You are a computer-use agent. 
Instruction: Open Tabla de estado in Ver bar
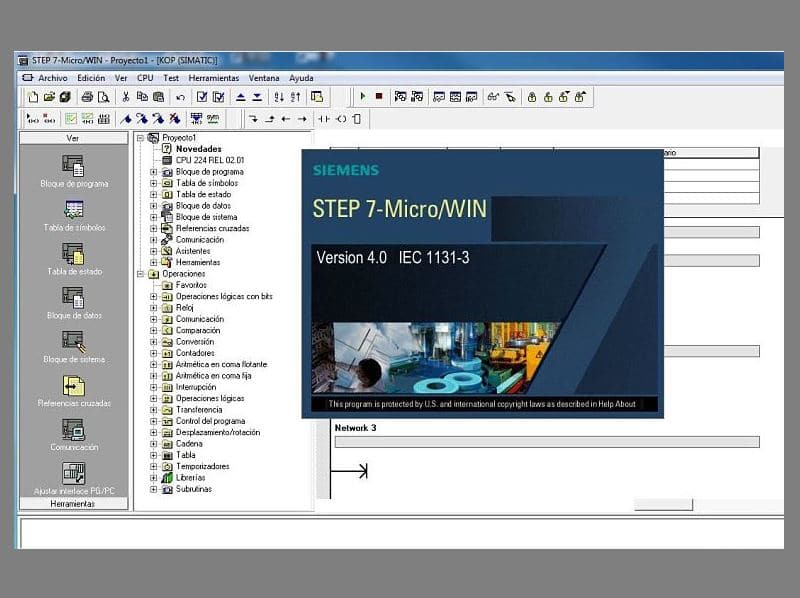(73, 259)
